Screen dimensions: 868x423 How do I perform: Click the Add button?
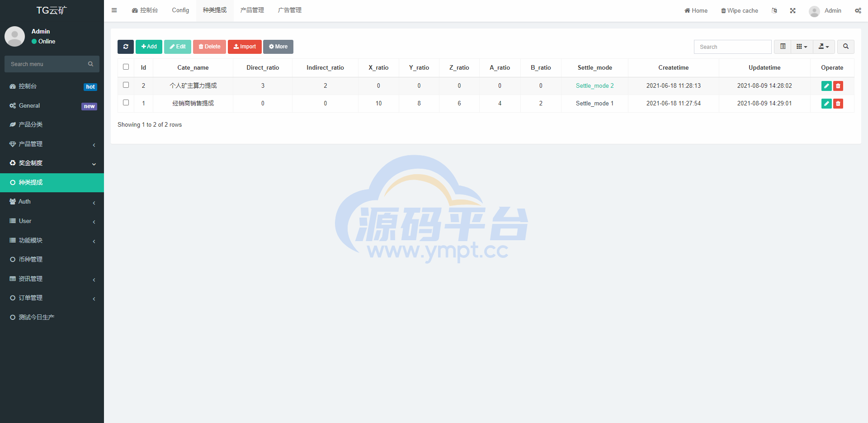(x=149, y=47)
